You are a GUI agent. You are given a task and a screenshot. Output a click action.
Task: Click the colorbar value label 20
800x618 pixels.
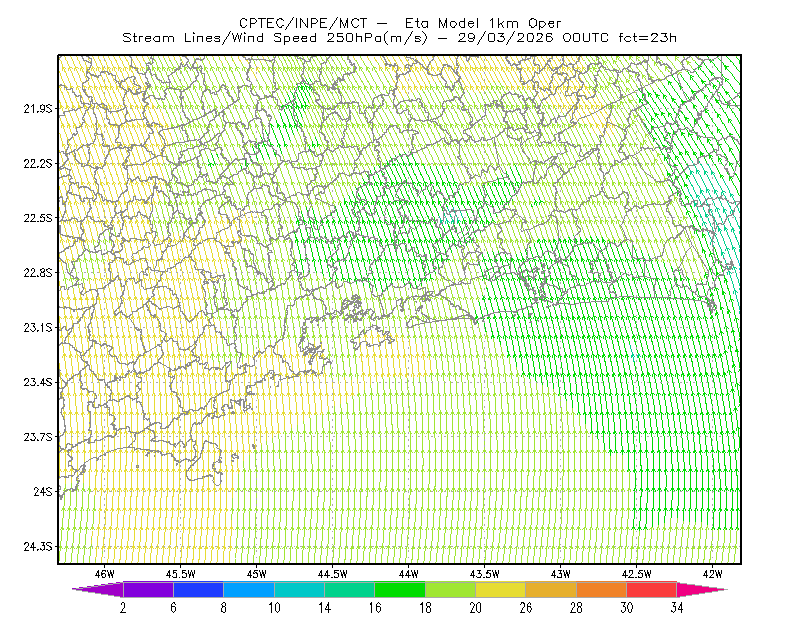(476, 608)
